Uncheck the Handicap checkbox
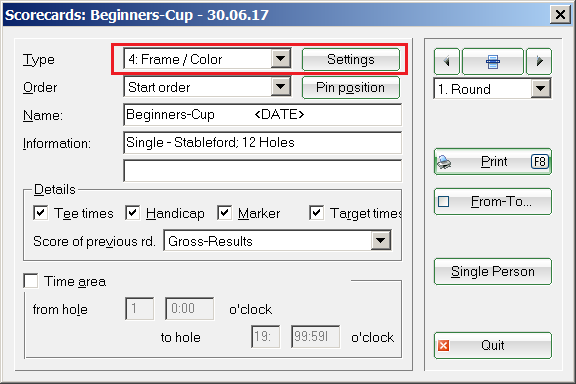The width and height of the screenshot is (576, 384). click(x=132, y=213)
